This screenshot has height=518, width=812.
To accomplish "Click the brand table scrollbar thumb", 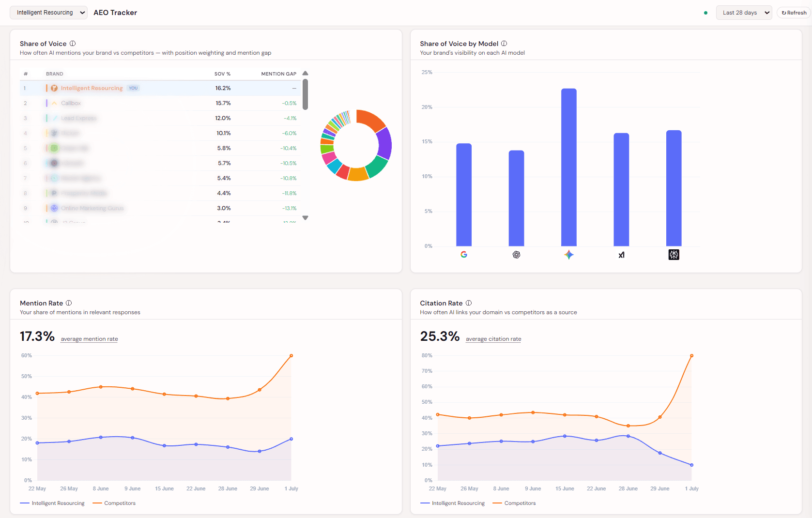I will click(305, 94).
